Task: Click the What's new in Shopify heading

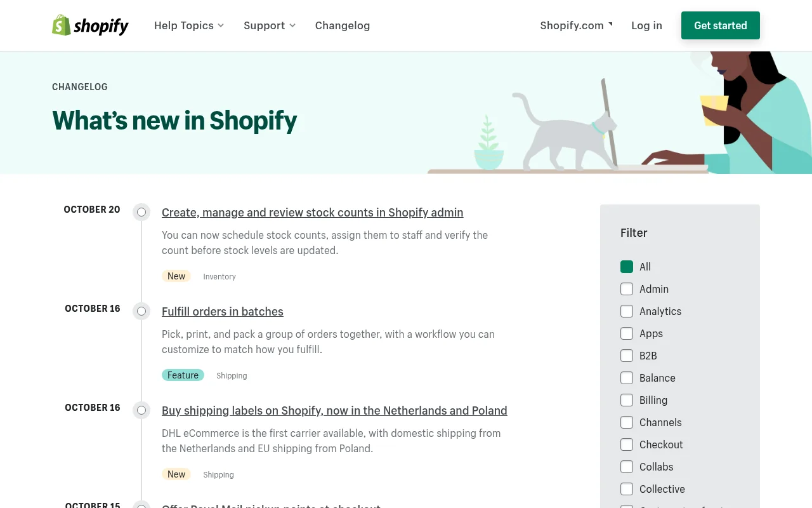Action: tap(174, 121)
